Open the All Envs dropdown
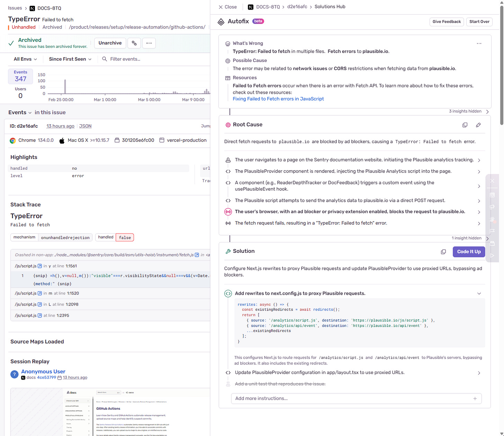Screen dimensions: 504x436 (24, 59)
